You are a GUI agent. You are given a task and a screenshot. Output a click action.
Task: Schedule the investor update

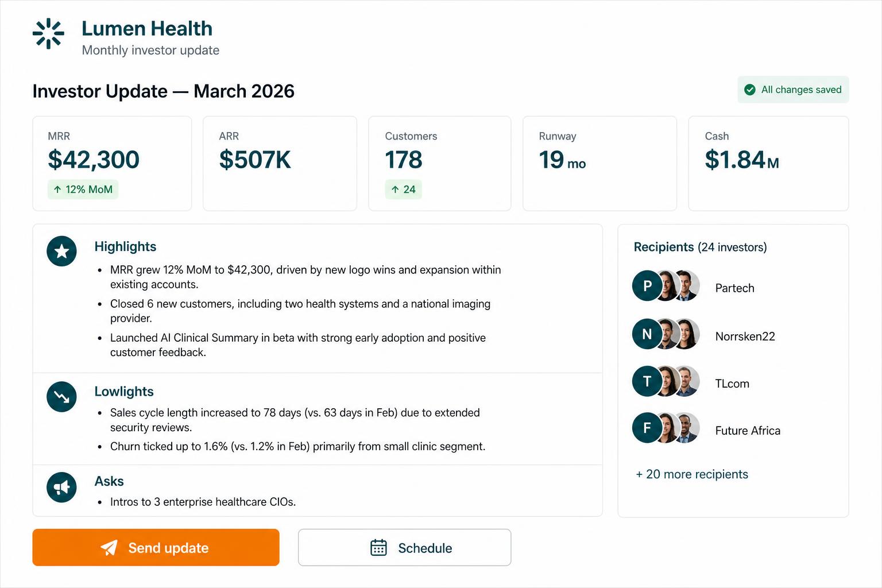[x=404, y=547]
